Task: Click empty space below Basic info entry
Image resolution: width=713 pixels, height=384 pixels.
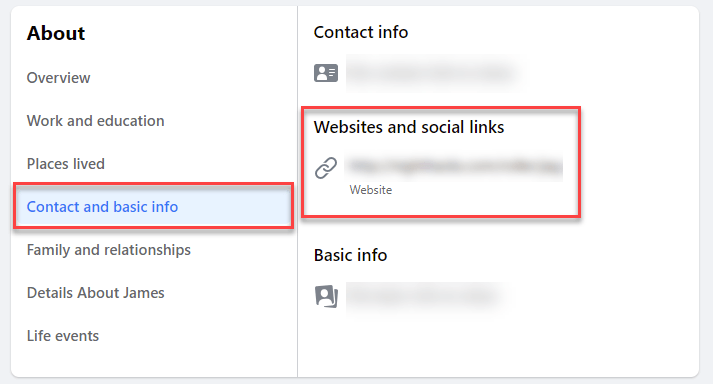Action: click(498, 344)
